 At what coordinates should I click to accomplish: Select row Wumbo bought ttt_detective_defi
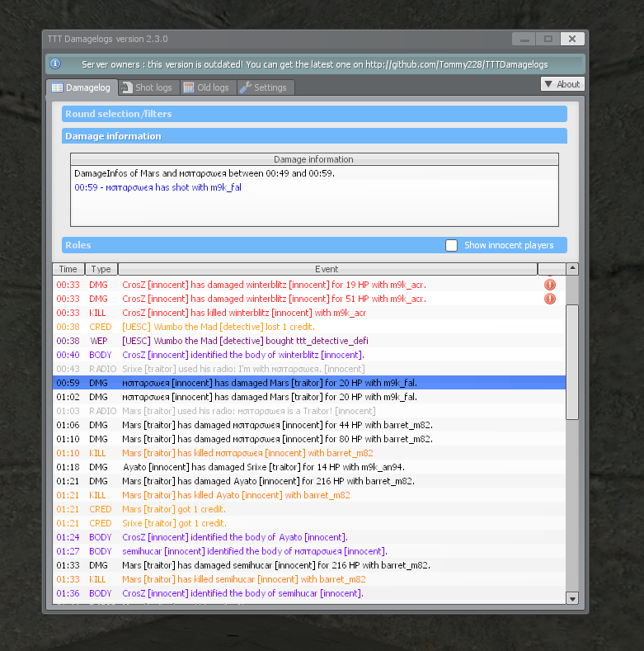(x=309, y=341)
